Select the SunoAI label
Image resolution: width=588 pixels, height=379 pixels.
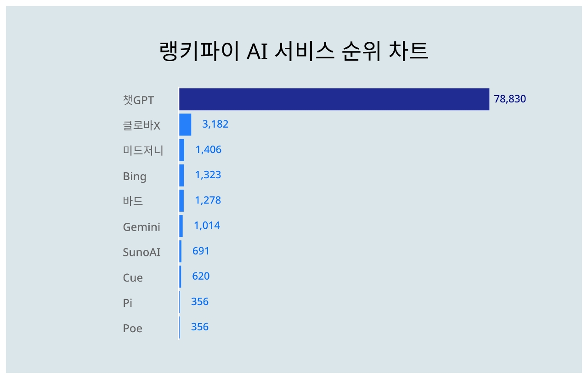click(x=141, y=252)
